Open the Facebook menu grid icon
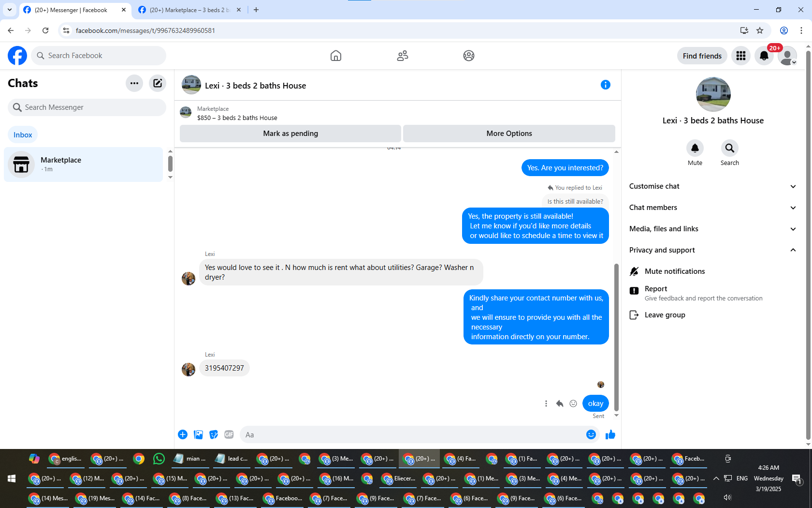 [741, 56]
